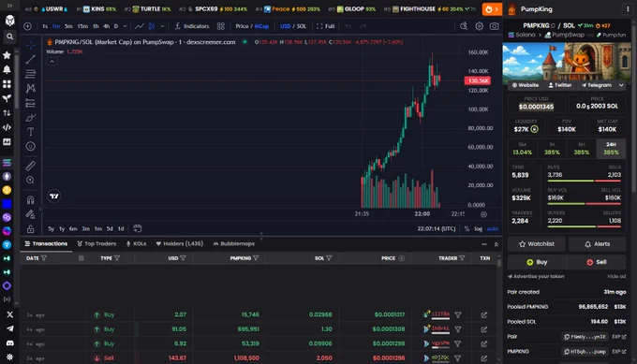Switch to Top Traders tab
Viewport: 637px width, 364px height.
tap(96, 244)
